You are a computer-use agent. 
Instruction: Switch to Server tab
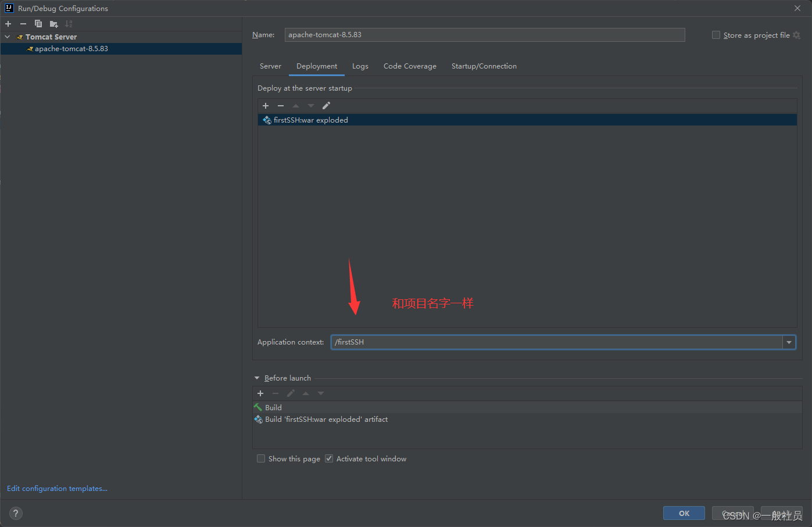[x=270, y=66]
